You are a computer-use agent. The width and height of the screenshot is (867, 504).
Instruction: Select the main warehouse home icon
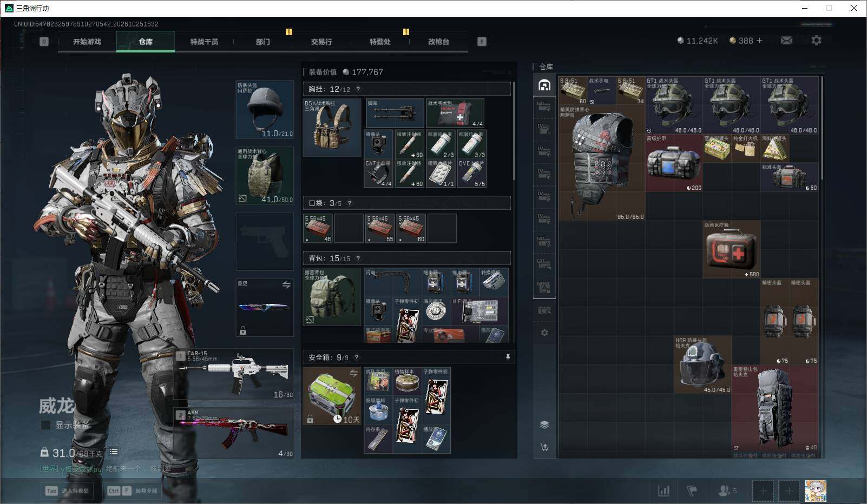coord(544,85)
